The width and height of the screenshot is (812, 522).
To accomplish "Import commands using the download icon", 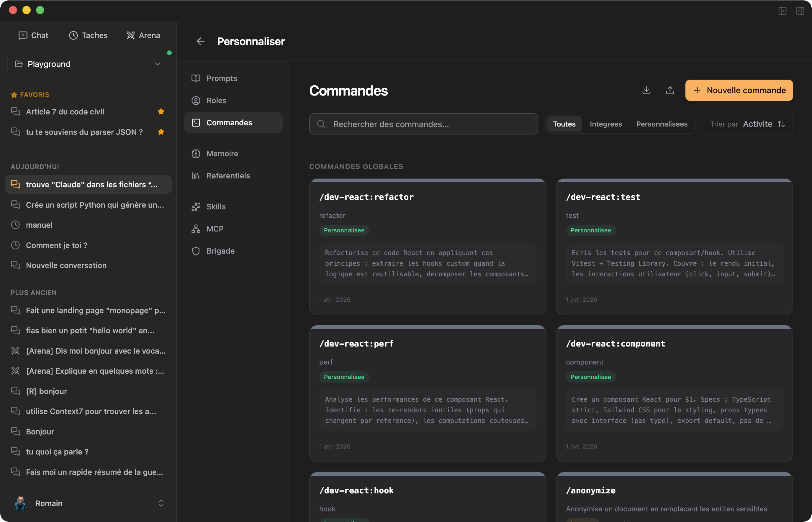I will 646,90.
